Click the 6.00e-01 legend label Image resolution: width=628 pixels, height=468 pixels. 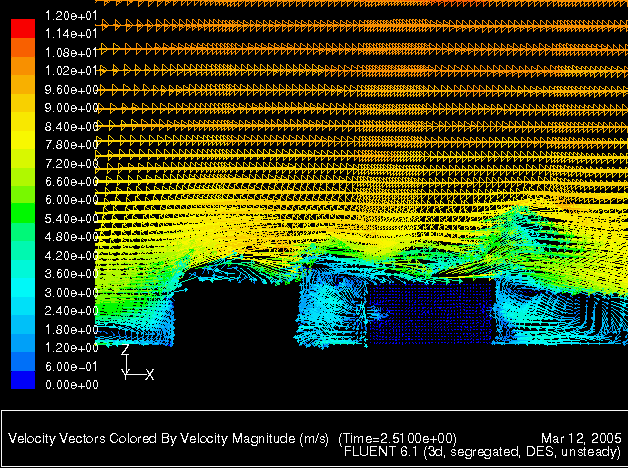click(71, 366)
